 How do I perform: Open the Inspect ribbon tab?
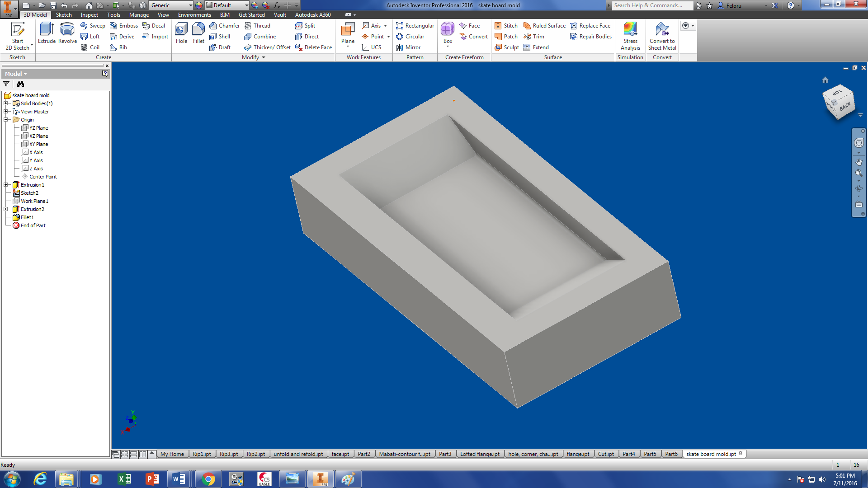click(x=89, y=15)
